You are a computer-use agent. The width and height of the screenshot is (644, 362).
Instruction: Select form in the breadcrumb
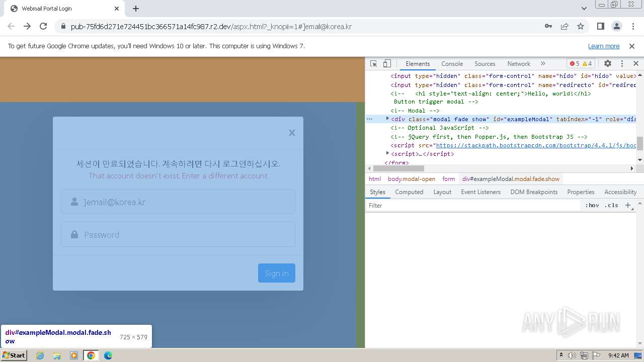[x=448, y=179]
